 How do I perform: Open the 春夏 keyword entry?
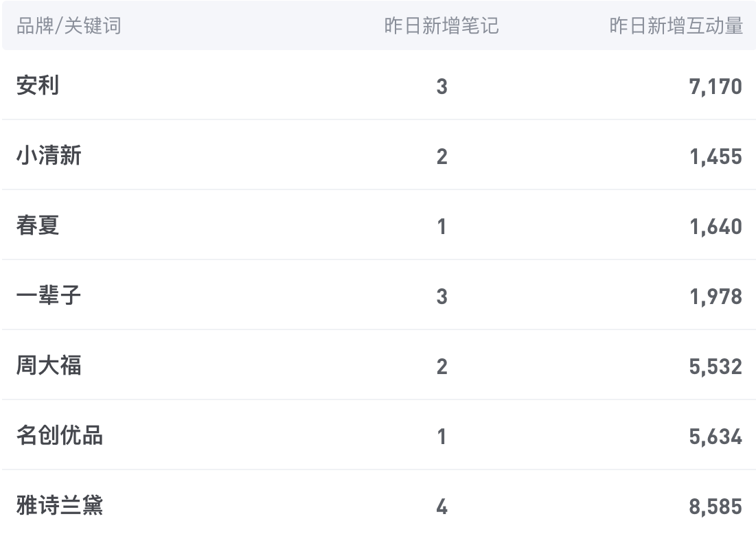(38, 227)
